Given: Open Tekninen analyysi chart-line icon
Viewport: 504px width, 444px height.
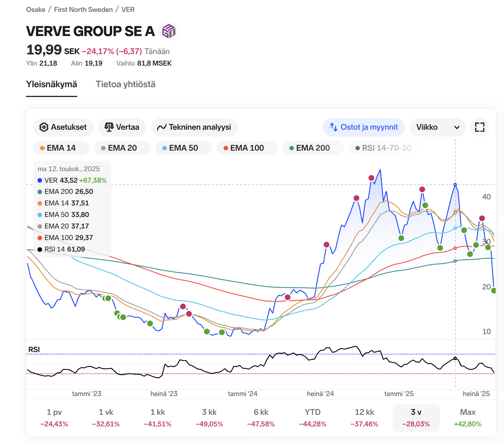Looking at the screenshot, I should pyautogui.click(x=162, y=127).
